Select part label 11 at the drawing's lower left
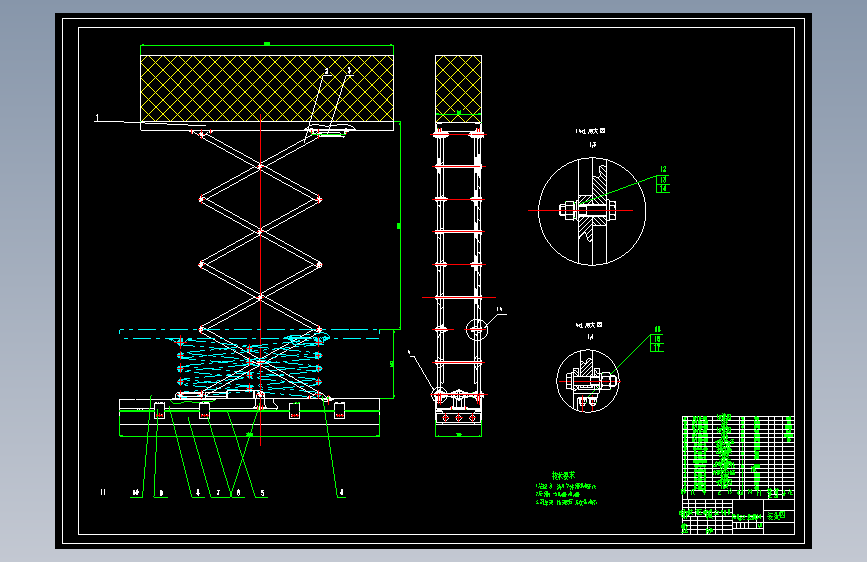The height and width of the screenshot is (562, 867). click(x=103, y=492)
